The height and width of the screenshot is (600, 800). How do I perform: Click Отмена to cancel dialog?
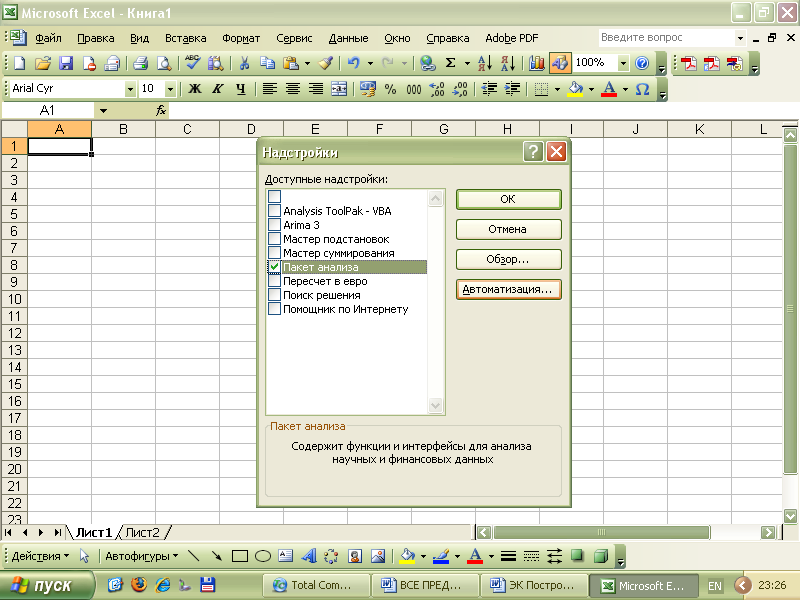508,229
